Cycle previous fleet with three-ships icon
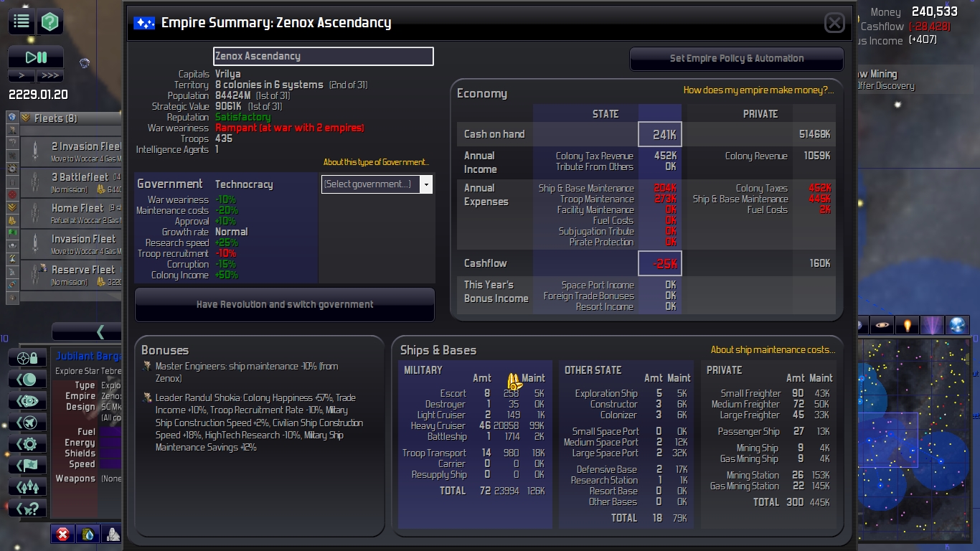 [28, 487]
